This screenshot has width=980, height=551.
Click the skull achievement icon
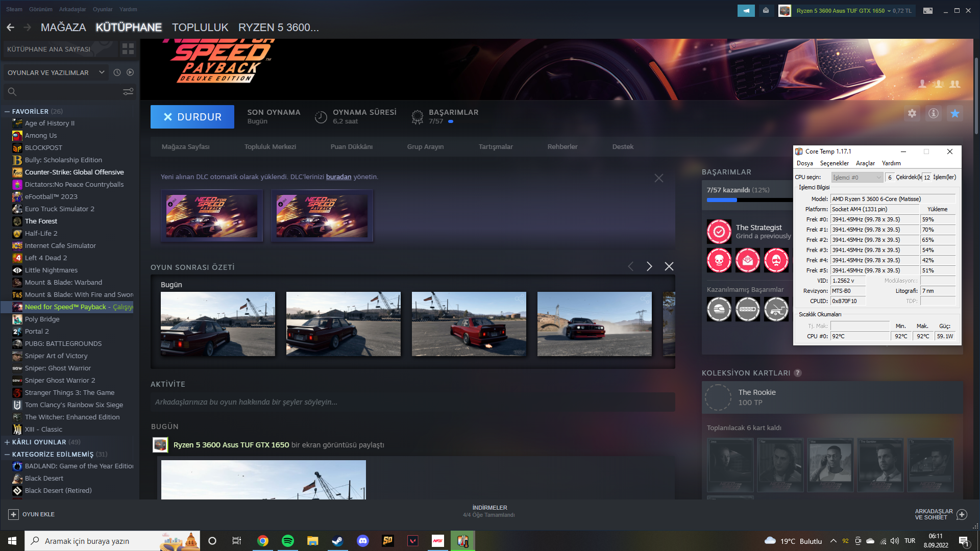tap(719, 261)
